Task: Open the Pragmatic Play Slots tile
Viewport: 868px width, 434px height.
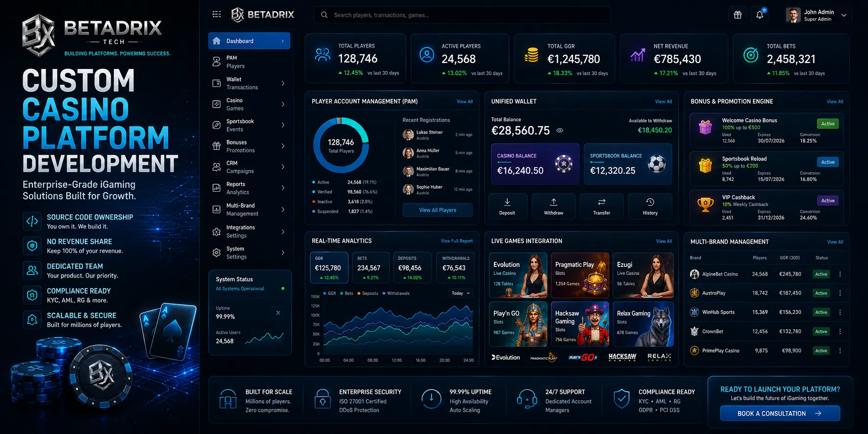Action: click(x=580, y=275)
